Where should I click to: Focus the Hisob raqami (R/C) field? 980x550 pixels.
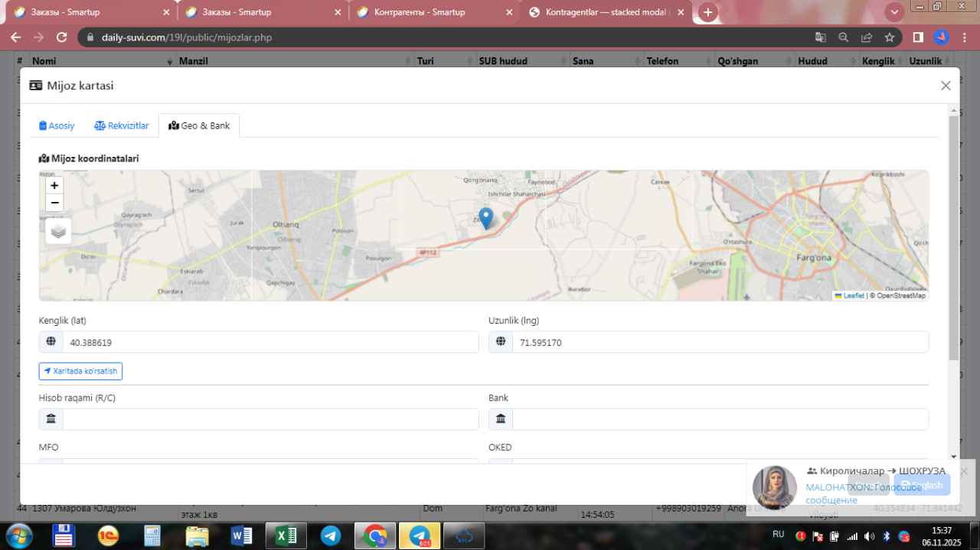click(269, 419)
